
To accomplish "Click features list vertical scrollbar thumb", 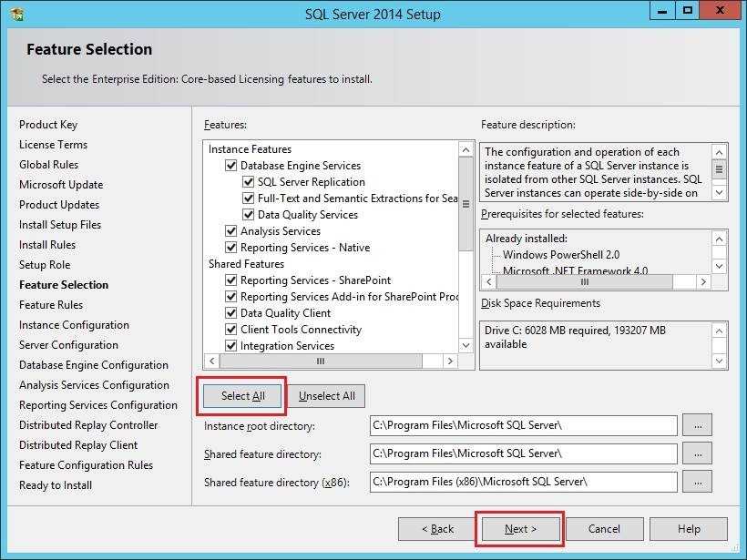I will pos(466,204).
